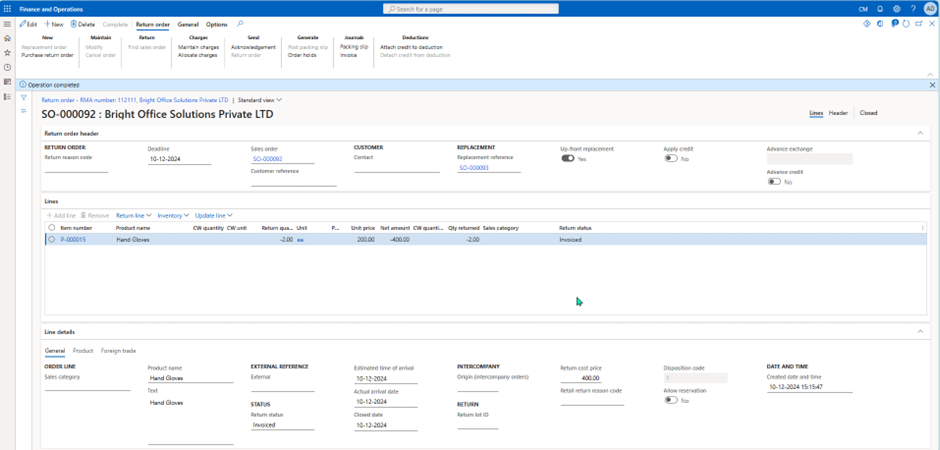Open Recent clock icon in sidebar
Viewport: 940px width, 450px height.
click(7, 67)
